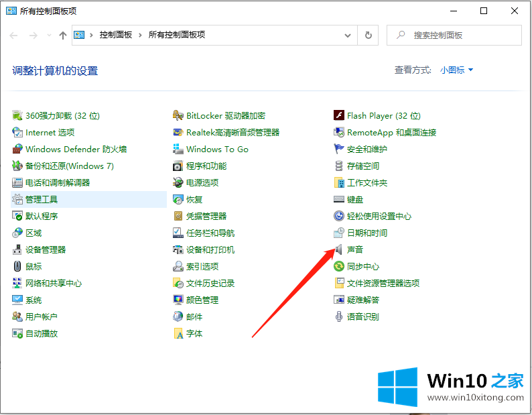Click in the 搜索控制面板 search box

tap(454, 36)
